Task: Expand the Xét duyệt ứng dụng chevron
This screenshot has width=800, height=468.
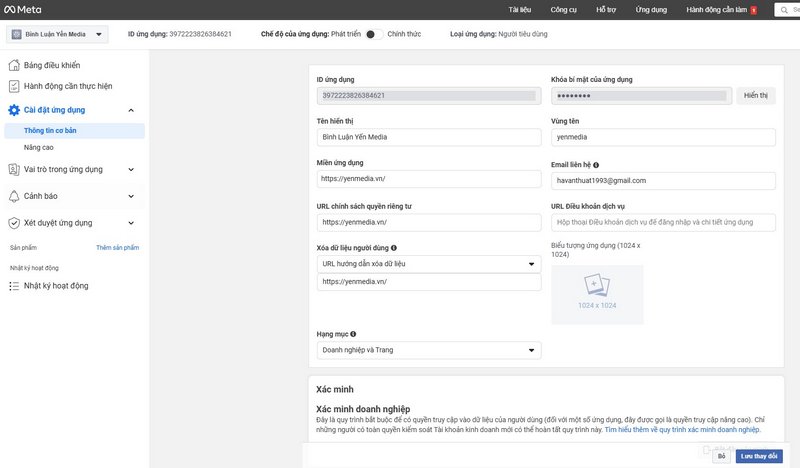Action: pos(131,223)
